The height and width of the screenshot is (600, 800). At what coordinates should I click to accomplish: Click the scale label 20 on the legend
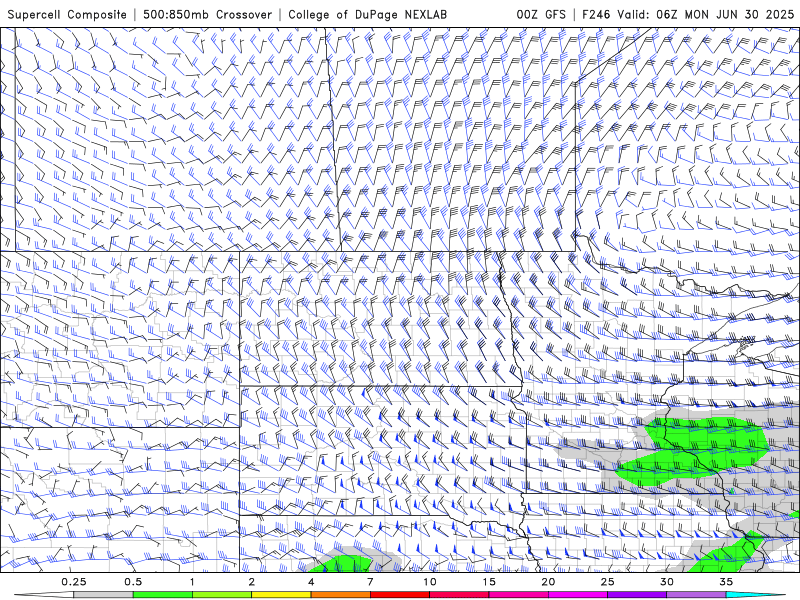(x=548, y=582)
